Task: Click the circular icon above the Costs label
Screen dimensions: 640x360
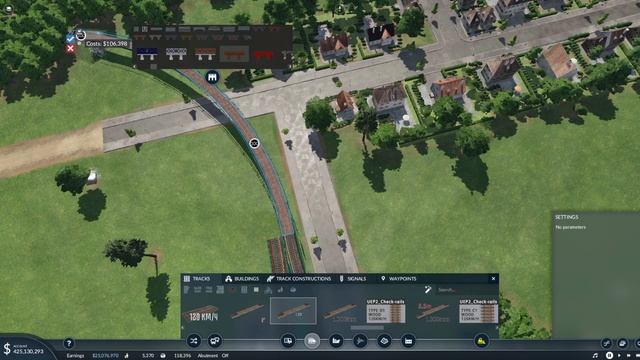Action: [x=81, y=35]
